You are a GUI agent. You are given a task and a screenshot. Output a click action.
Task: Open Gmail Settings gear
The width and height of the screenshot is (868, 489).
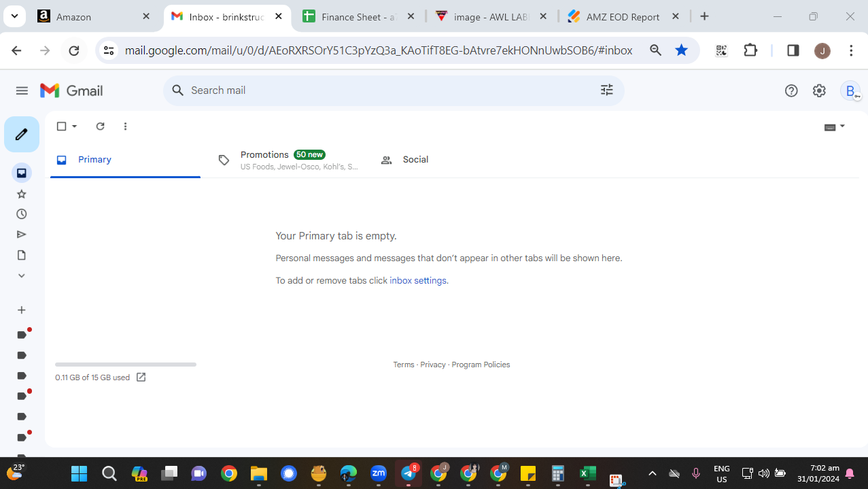(x=819, y=90)
